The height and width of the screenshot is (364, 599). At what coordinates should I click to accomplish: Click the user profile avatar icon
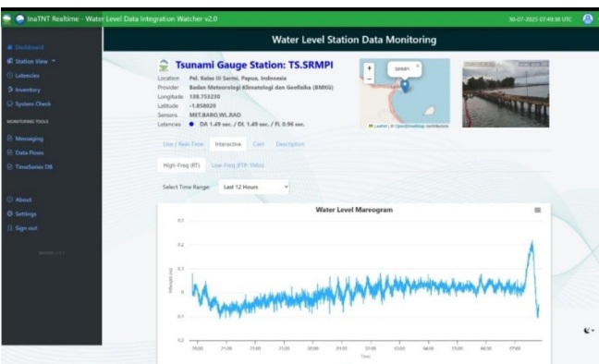pyautogui.click(x=588, y=18)
